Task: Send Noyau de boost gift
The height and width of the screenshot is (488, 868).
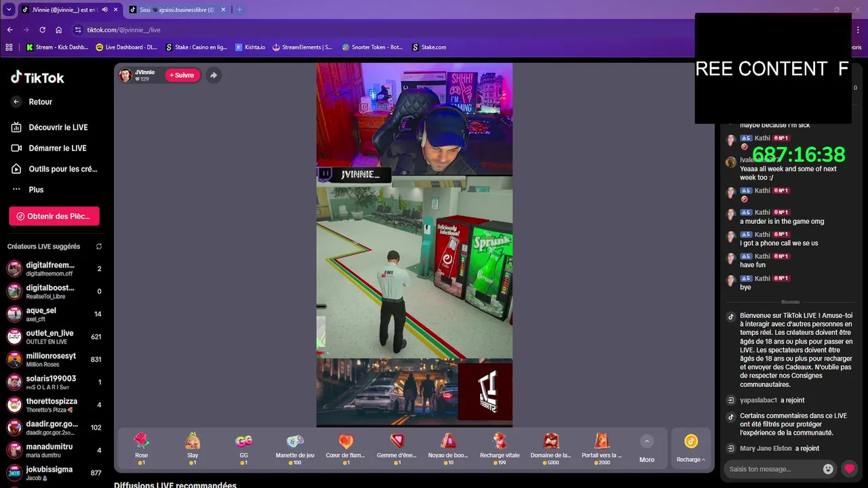Action: [448, 449]
